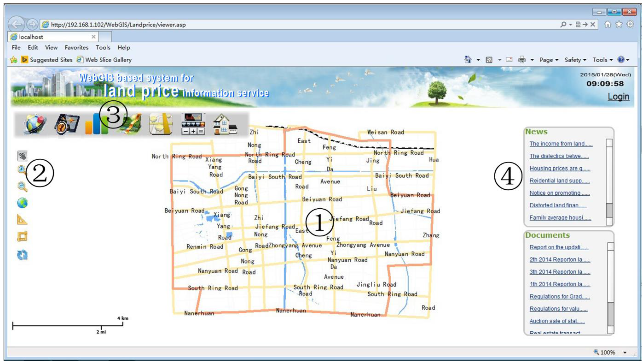Screen dimensions: 644x364
Task: Select the zoom out magnifier tool
Action: click(x=22, y=187)
